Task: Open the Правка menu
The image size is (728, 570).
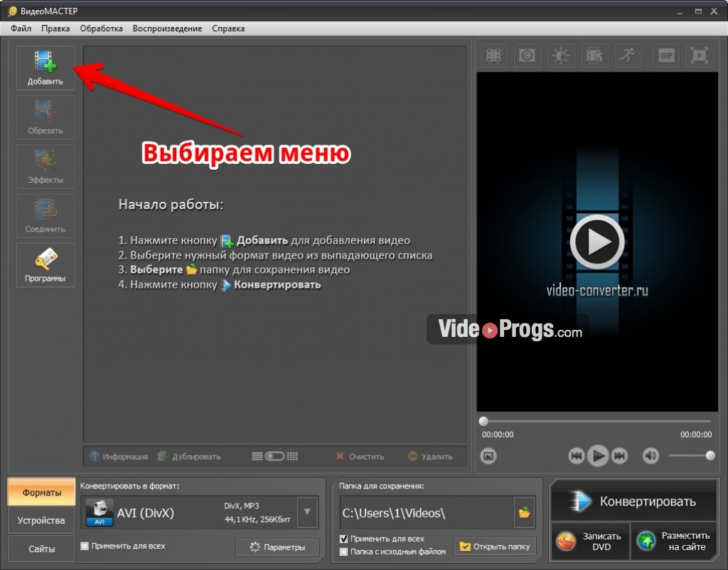Action: coord(55,28)
